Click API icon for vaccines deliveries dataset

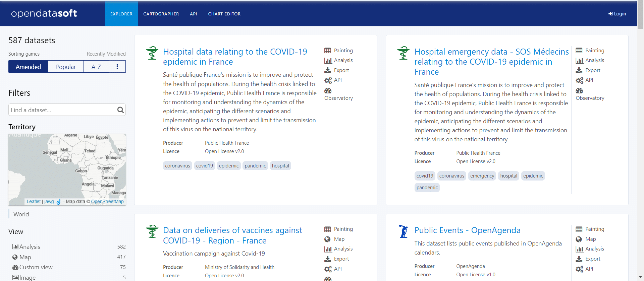click(328, 269)
